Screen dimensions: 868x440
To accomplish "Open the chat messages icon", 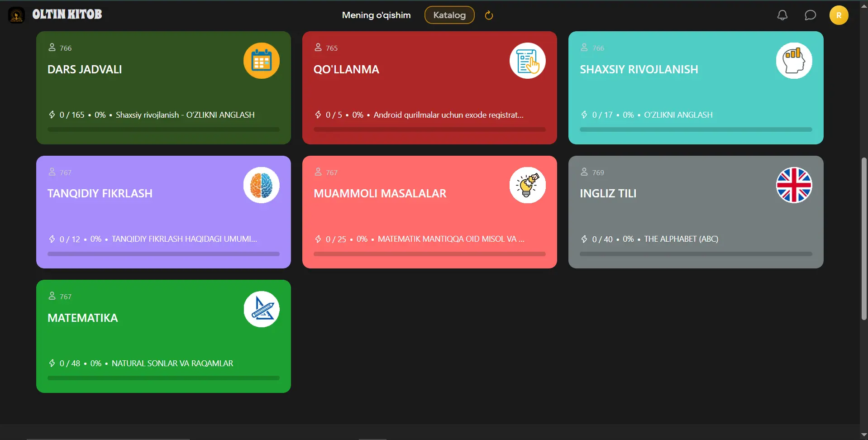I will (x=810, y=15).
